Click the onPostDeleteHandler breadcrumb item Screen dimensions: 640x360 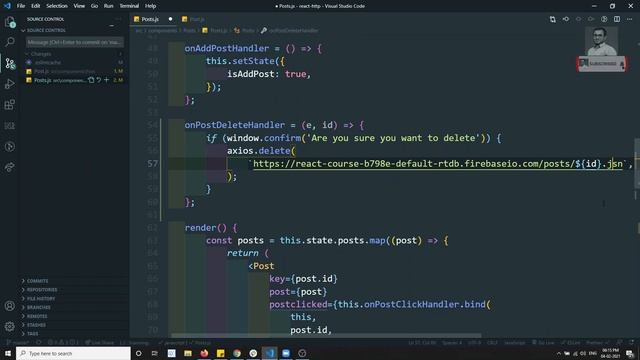[290, 31]
